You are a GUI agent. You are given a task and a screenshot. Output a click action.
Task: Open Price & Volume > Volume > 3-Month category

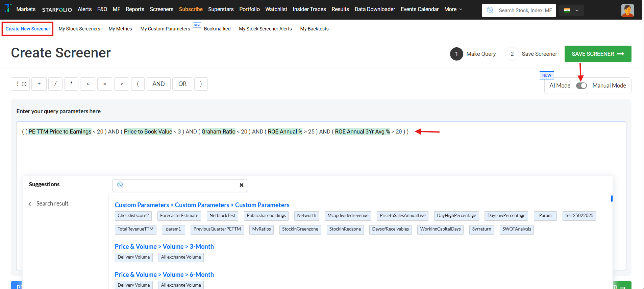[164, 246]
